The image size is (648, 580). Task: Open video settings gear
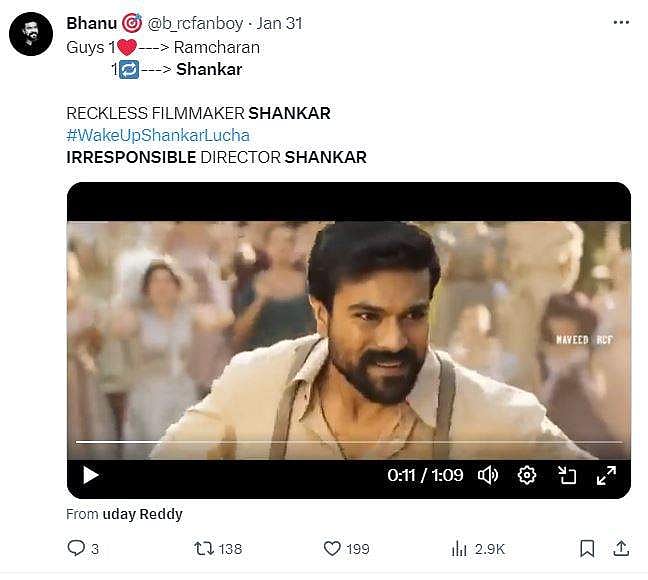click(527, 475)
